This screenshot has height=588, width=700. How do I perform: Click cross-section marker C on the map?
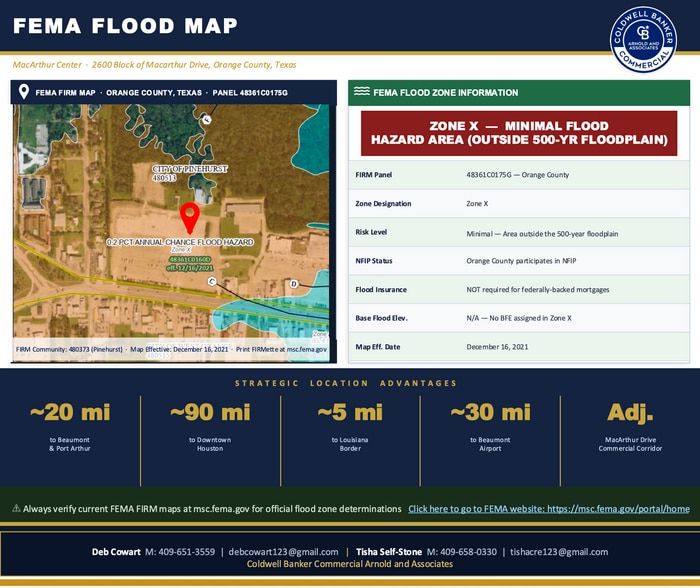(x=212, y=281)
